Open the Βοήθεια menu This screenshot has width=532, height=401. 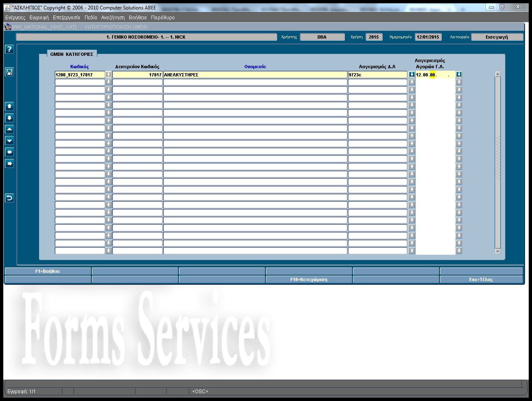(138, 18)
